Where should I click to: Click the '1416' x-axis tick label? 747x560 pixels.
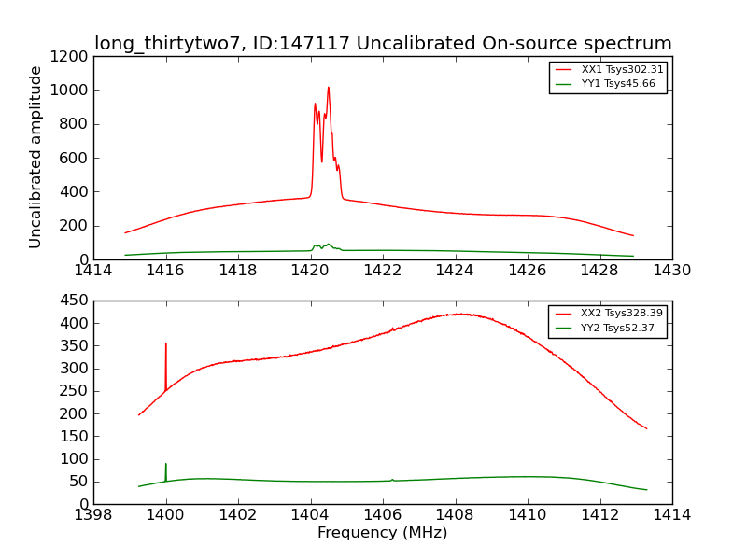click(x=165, y=271)
